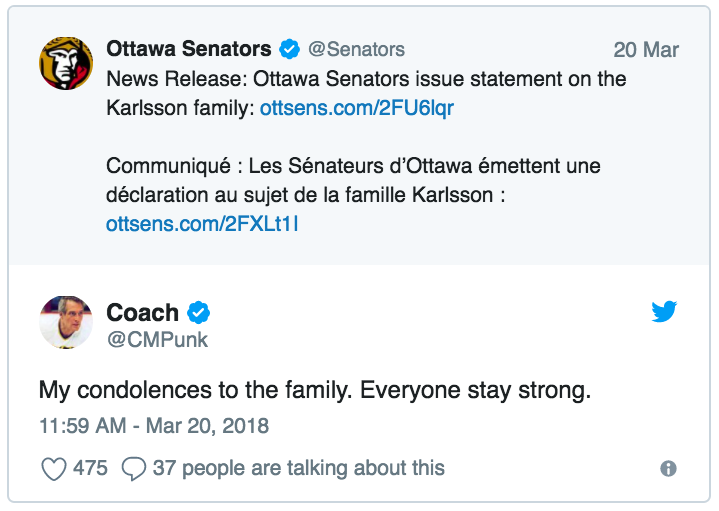This screenshot has width=719, height=511.
Task: Like the tweet with the heart icon
Action: pyautogui.click(x=54, y=469)
